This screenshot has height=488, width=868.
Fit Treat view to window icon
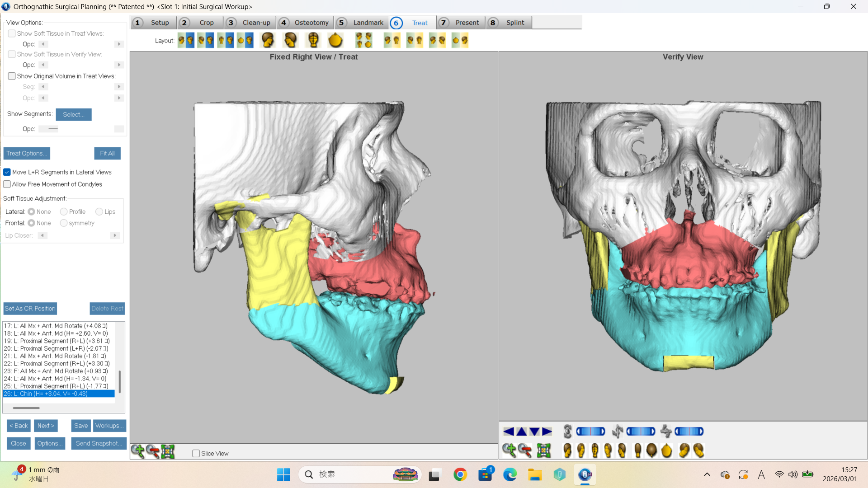coord(168,451)
